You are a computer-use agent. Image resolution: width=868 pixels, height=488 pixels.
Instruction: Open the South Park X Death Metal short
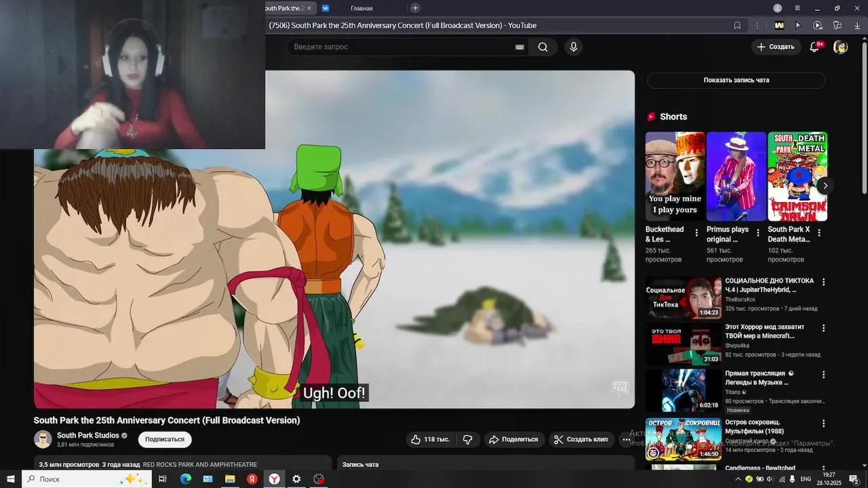pos(797,176)
